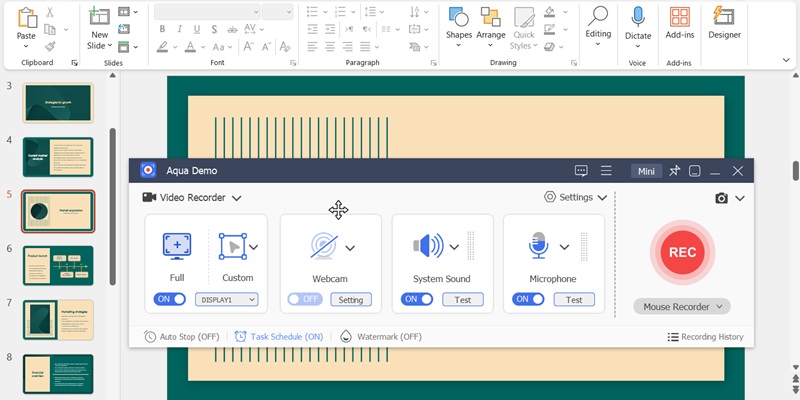This screenshot has width=800, height=400.
Task: Turn off the Full display recording toggle
Action: (170, 299)
